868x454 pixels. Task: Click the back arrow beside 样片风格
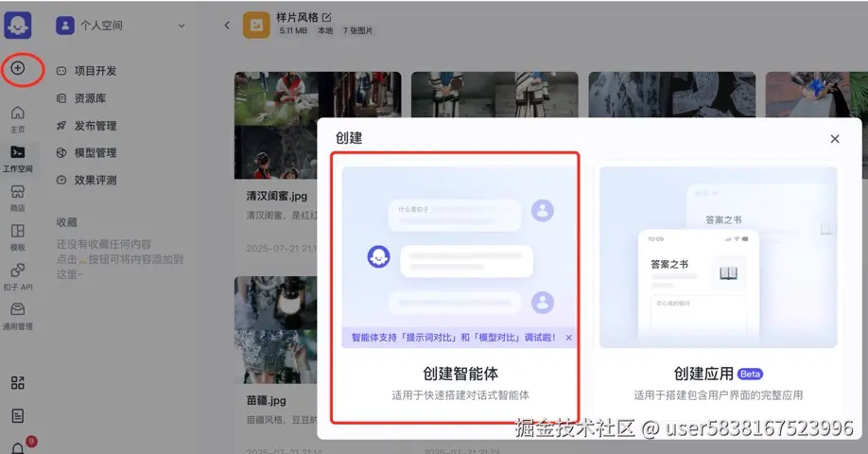click(x=227, y=26)
